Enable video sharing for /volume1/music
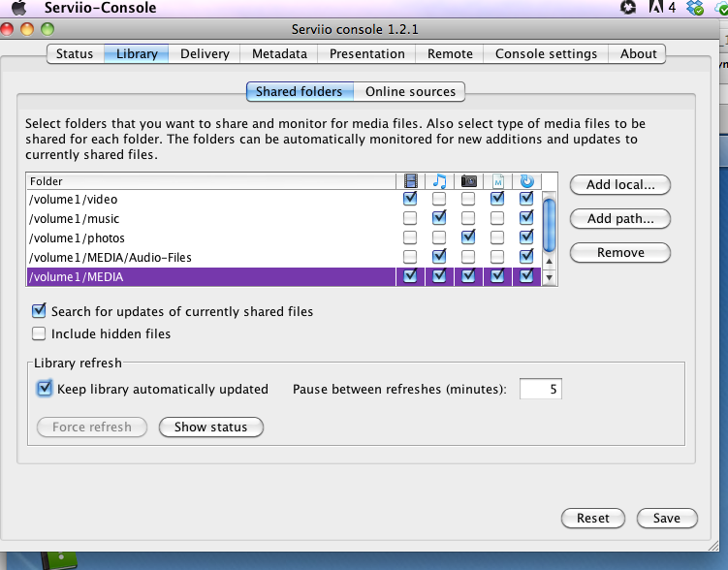 click(410, 218)
